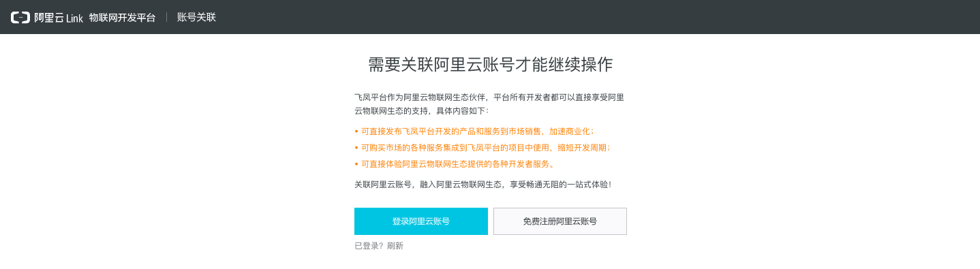The height and width of the screenshot is (269, 980).
Task: Click the 已登录？ prompt text
Action: [369, 246]
